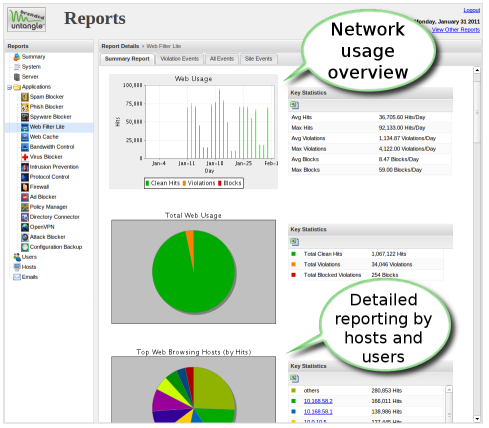Select the Hosts computer icon
This screenshot has width=489, height=428.
point(17,267)
